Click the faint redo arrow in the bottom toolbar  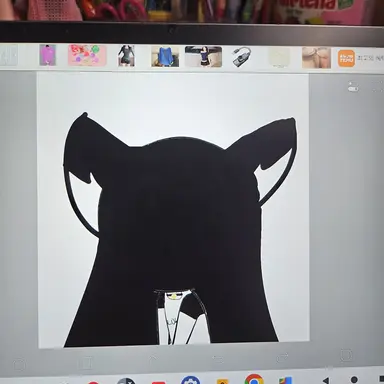[x=283, y=358]
